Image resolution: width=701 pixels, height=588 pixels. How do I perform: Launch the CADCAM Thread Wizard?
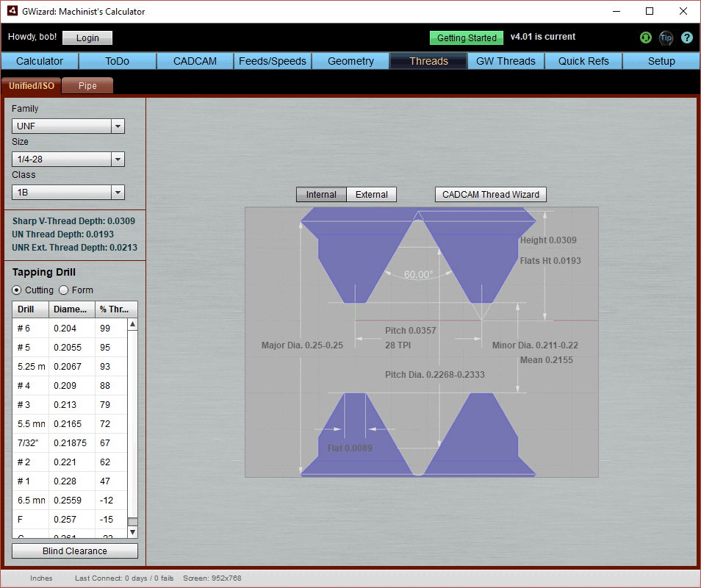tap(490, 194)
